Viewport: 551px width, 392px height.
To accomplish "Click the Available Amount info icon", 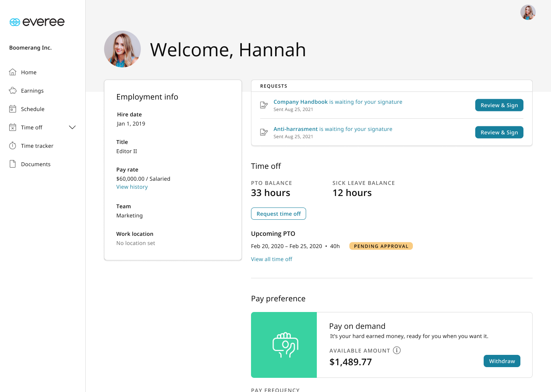I will (x=397, y=350).
